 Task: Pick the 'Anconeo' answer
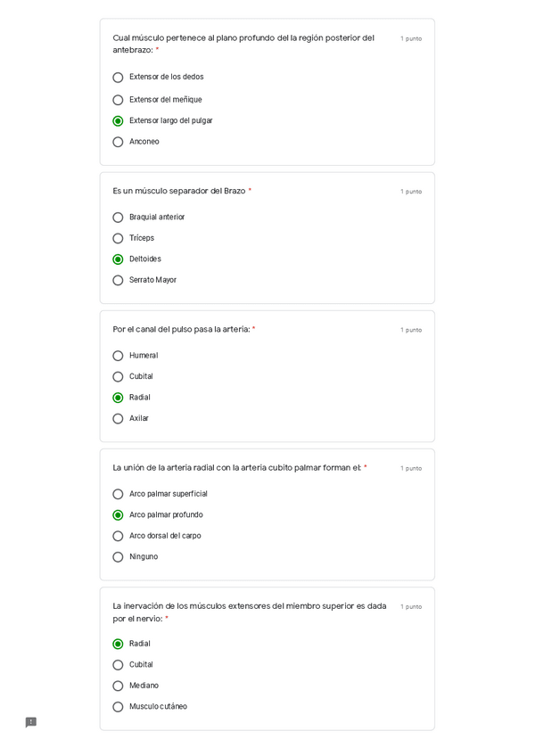[118, 142]
